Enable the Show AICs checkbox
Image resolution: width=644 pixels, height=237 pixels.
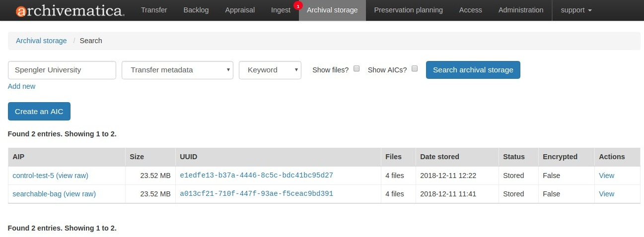tap(415, 69)
